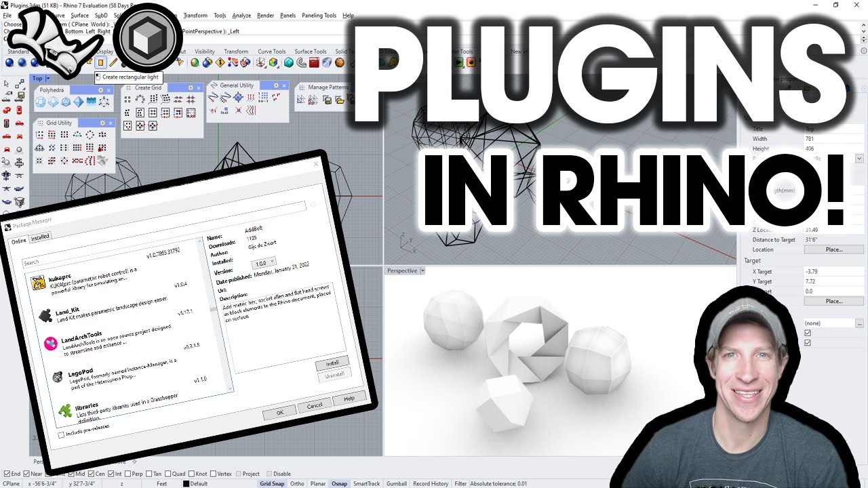
Task: Click Install button in Package Manager
Action: tap(332, 363)
